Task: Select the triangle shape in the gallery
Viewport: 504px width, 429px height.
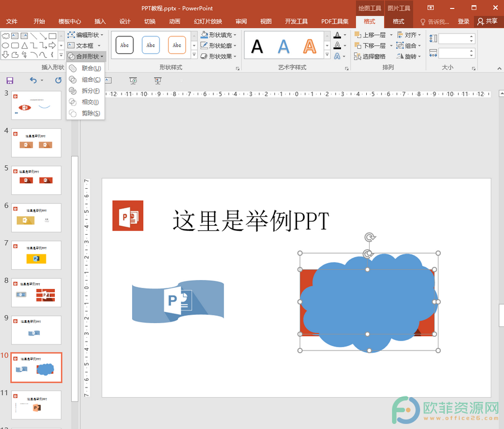Action: [x=25, y=45]
